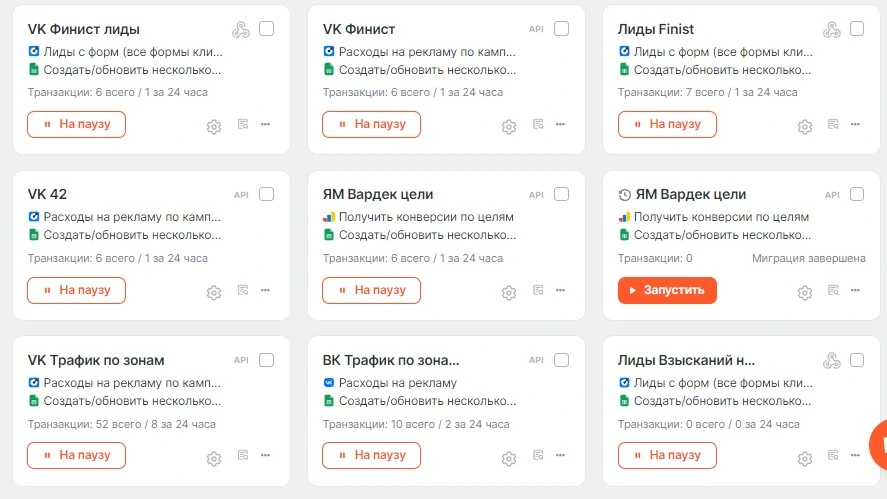The height and width of the screenshot is (499, 887).
Task: View log icon on ЯМ Вардек цели card with 6 transactions
Action: [539, 290]
